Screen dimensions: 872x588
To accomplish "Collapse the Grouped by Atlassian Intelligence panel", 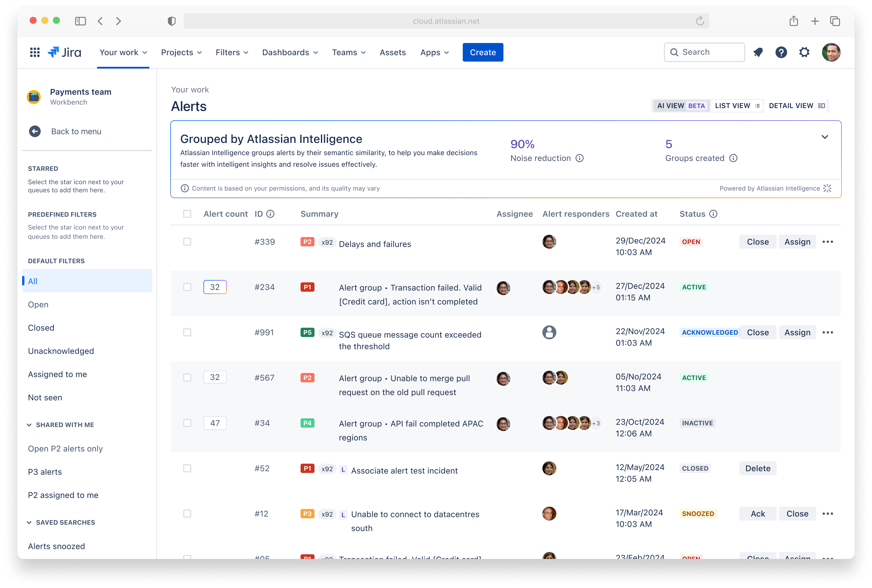I will tap(825, 137).
